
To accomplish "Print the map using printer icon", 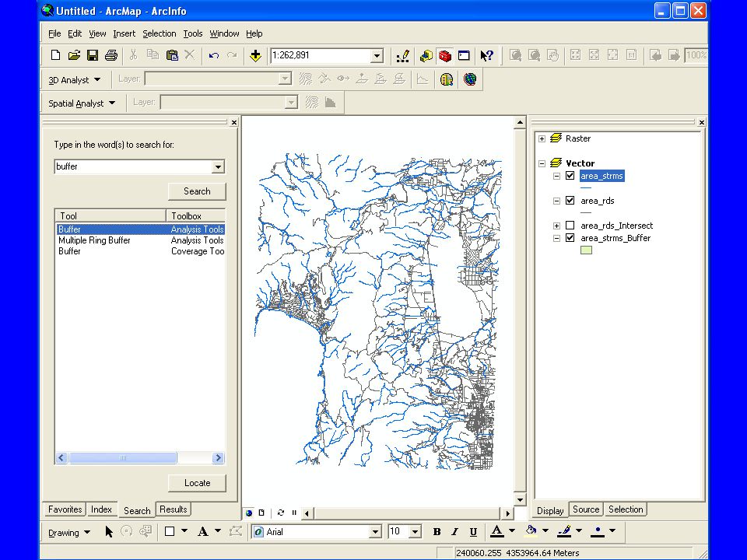I will (x=111, y=55).
